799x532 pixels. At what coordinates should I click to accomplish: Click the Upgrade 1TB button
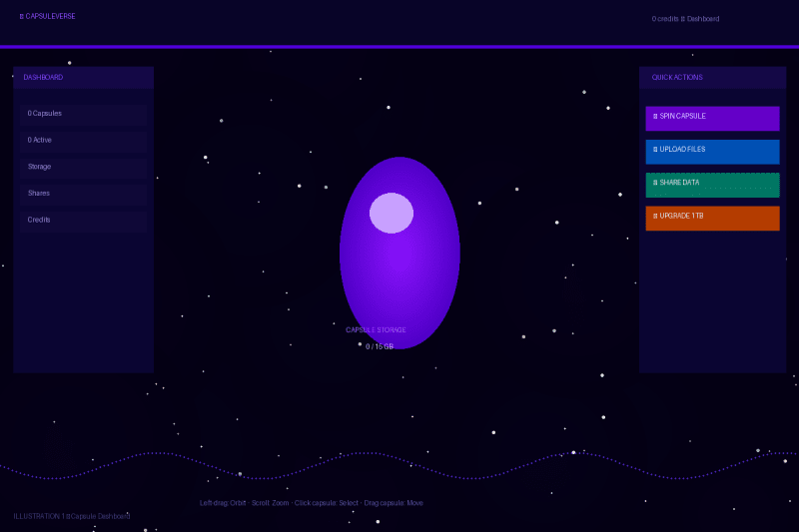[x=712, y=219]
